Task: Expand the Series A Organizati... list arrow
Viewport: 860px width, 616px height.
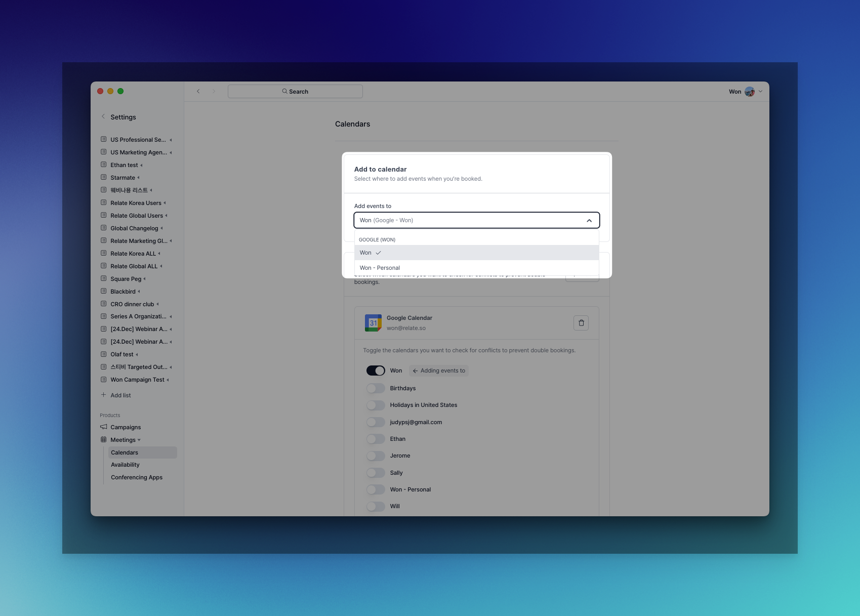Action: point(171,316)
